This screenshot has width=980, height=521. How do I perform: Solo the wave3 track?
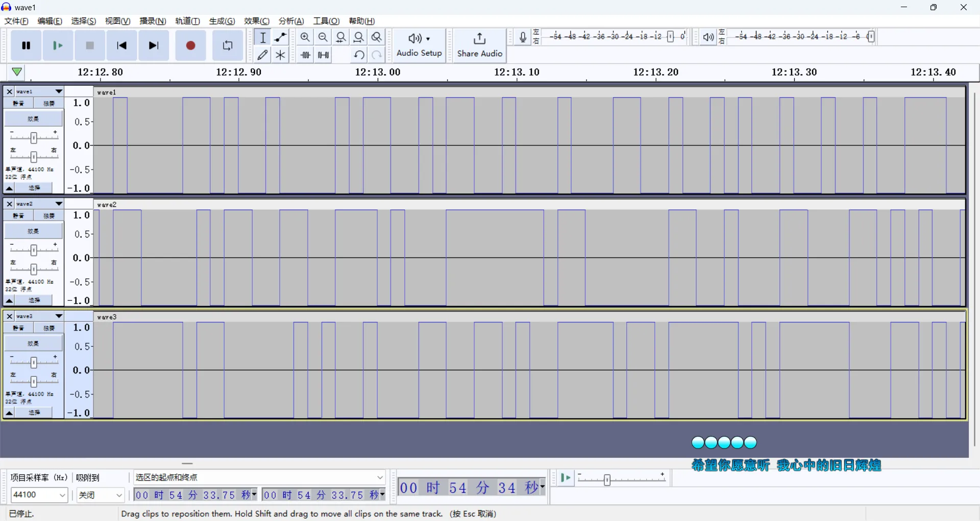pos(49,328)
